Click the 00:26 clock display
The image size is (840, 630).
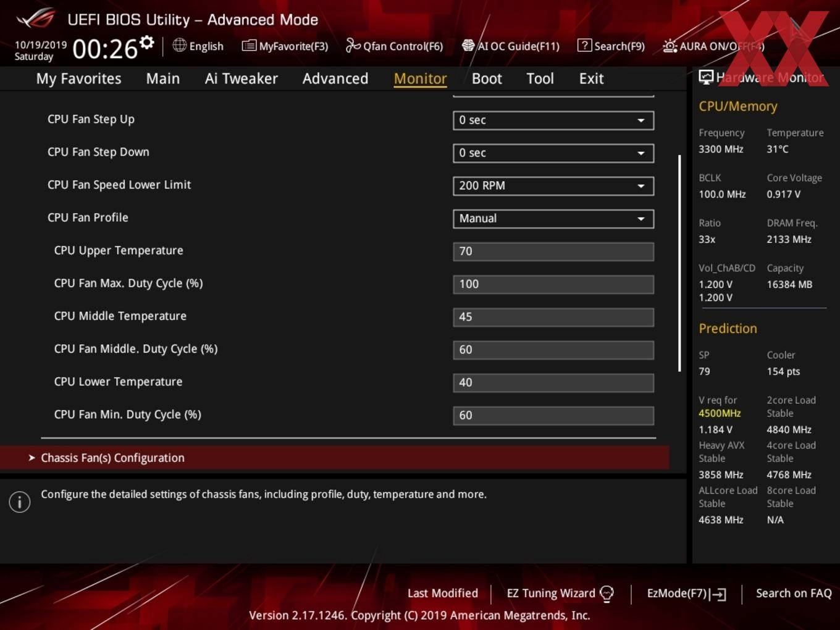105,49
